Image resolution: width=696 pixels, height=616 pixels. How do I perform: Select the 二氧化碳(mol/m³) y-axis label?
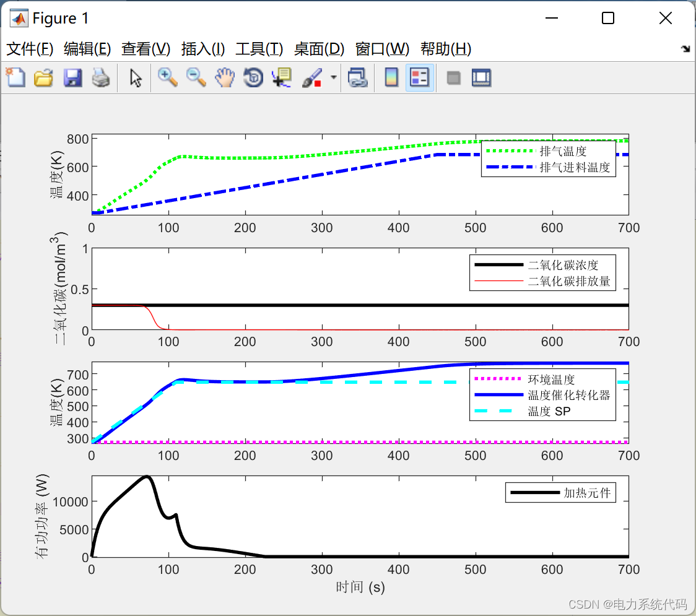click(x=59, y=288)
